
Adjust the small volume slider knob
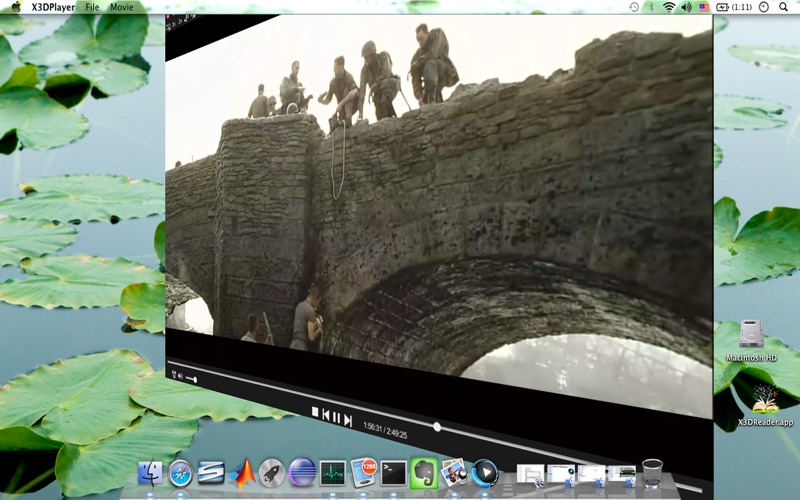pos(194,380)
